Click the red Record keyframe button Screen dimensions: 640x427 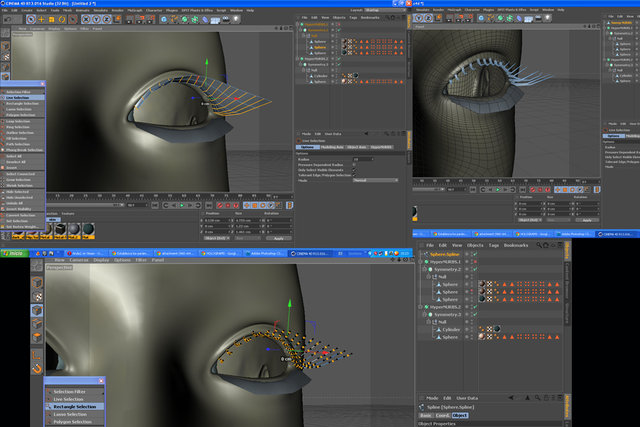tap(220, 205)
